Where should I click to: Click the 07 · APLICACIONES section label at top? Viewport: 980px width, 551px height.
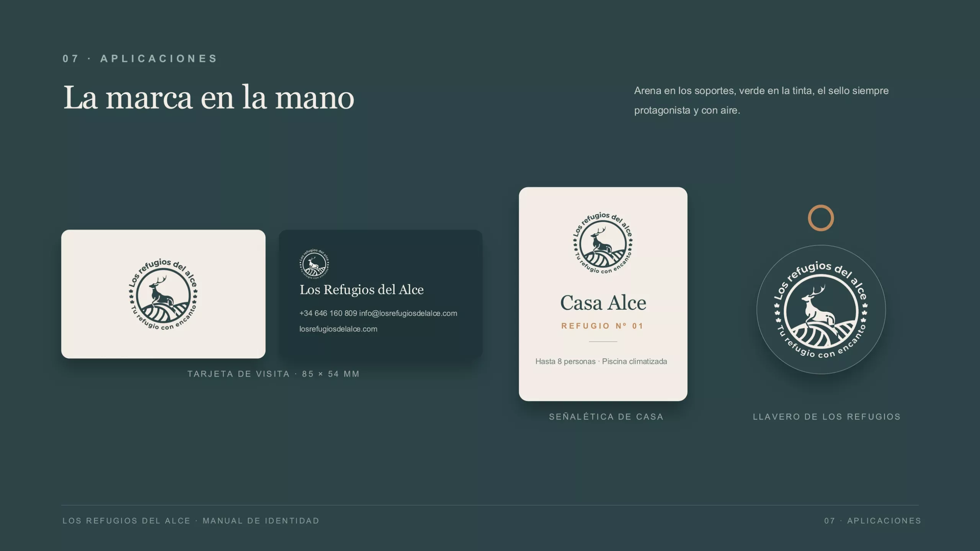(140, 59)
